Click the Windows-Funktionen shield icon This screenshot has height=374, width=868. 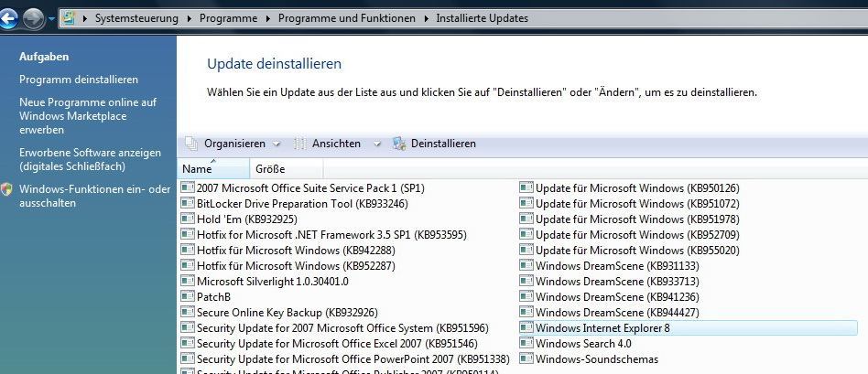coord(7,189)
